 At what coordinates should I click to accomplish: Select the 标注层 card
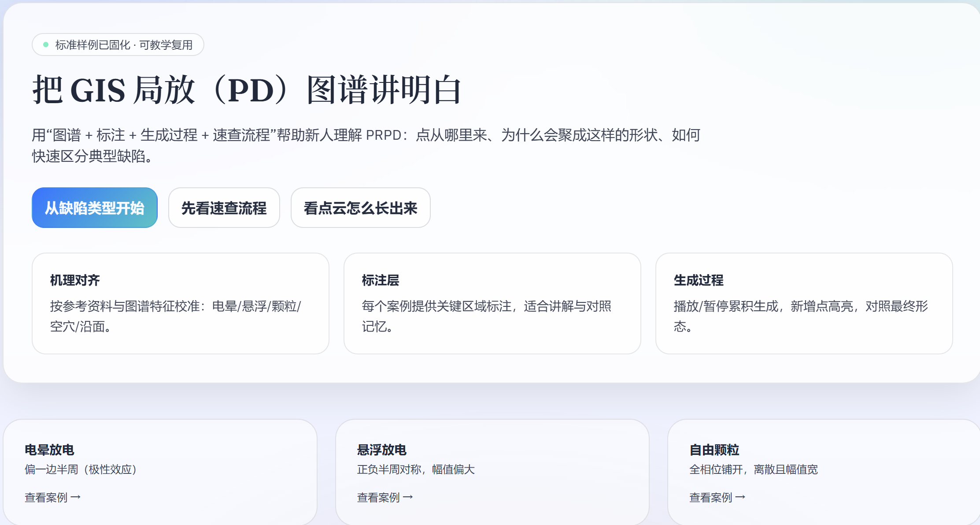click(492, 303)
